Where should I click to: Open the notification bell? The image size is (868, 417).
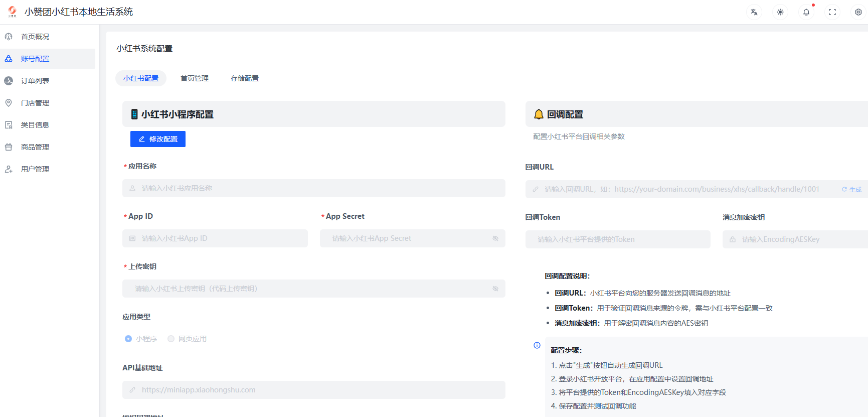[x=806, y=12]
